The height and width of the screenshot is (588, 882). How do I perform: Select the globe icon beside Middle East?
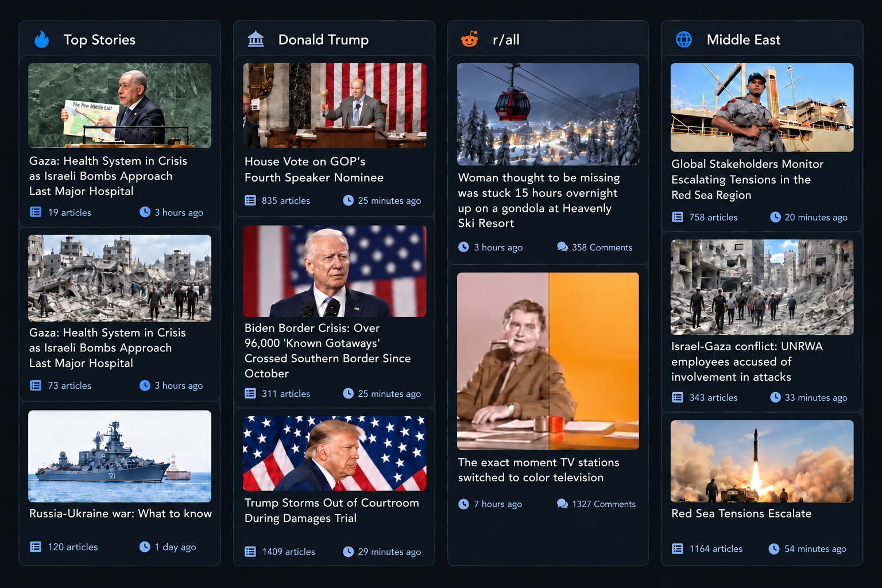point(684,40)
